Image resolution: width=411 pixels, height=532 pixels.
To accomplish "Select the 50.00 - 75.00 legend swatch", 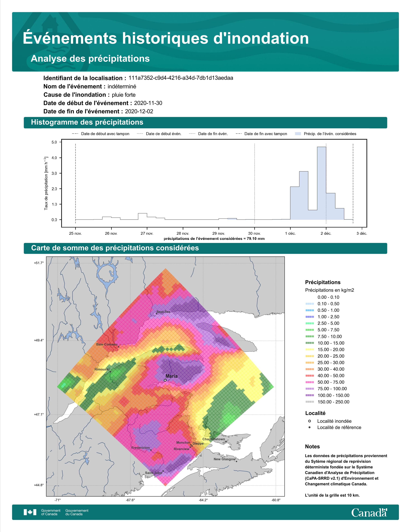I will click(x=309, y=382).
